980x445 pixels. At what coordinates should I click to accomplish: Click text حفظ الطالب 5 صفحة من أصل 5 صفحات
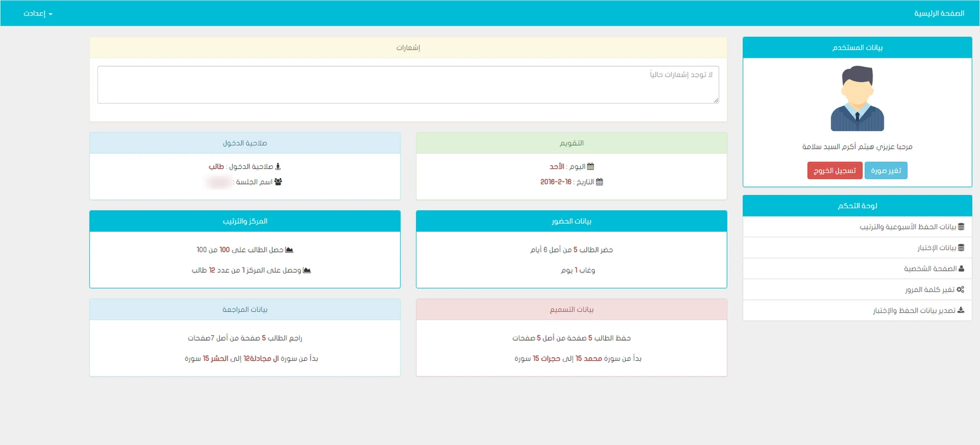[x=572, y=338]
